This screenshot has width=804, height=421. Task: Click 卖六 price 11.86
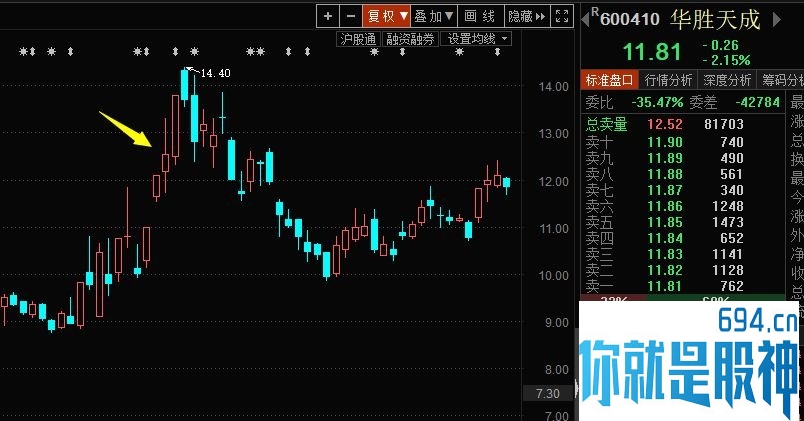click(665, 206)
